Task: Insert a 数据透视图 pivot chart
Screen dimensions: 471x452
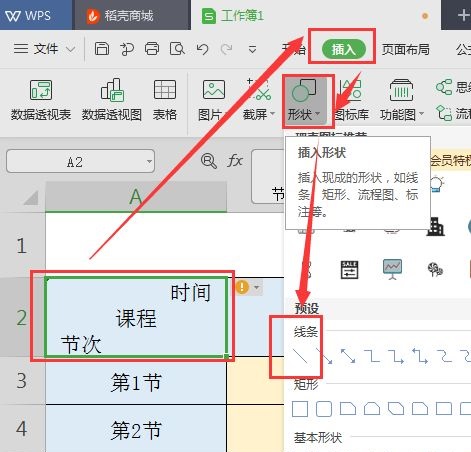Action: click(112, 100)
